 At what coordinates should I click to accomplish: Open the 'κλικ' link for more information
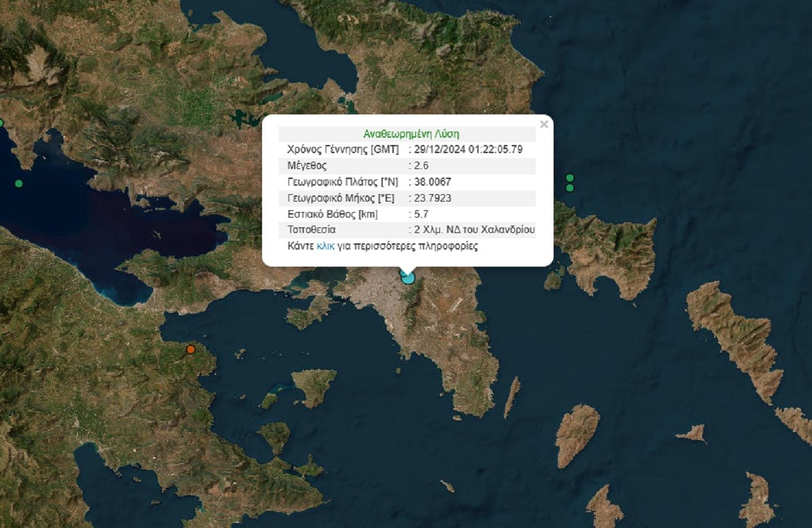[x=325, y=246]
